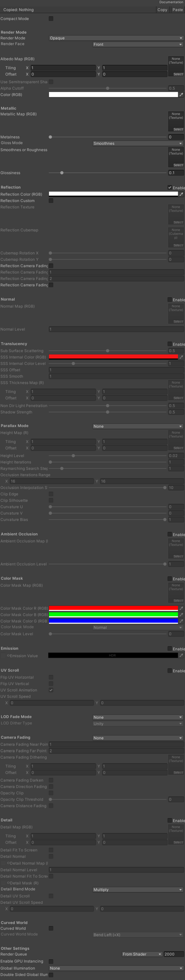The height and width of the screenshot is (980, 185).
Task: Uncheck UV Scroll Animation
Action: (x=51, y=690)
